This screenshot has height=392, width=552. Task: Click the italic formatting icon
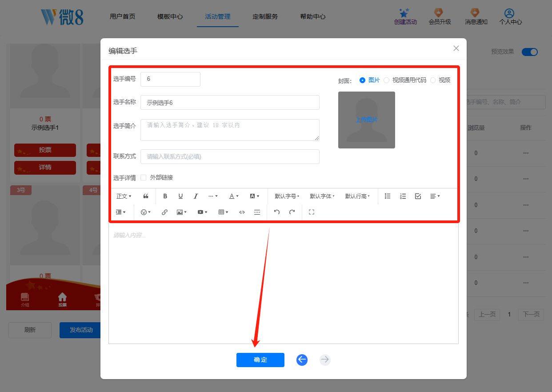pyautogui.click(x=196, y=196)
